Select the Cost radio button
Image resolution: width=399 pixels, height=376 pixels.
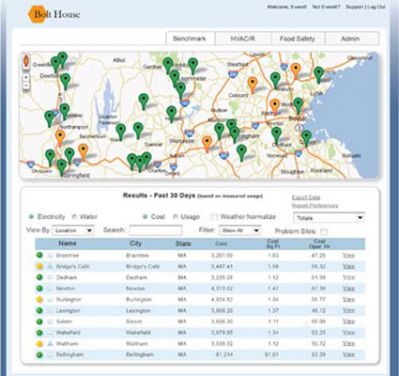[x=145, y=217]
